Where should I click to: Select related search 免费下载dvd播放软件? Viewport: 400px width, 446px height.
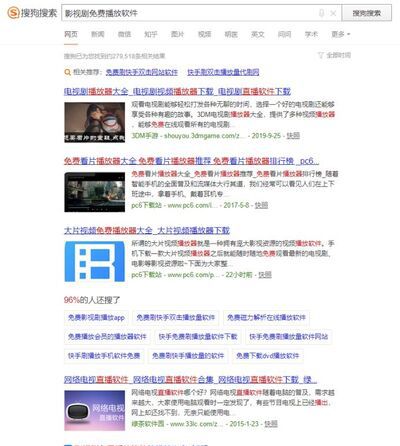tap(268, 356)
